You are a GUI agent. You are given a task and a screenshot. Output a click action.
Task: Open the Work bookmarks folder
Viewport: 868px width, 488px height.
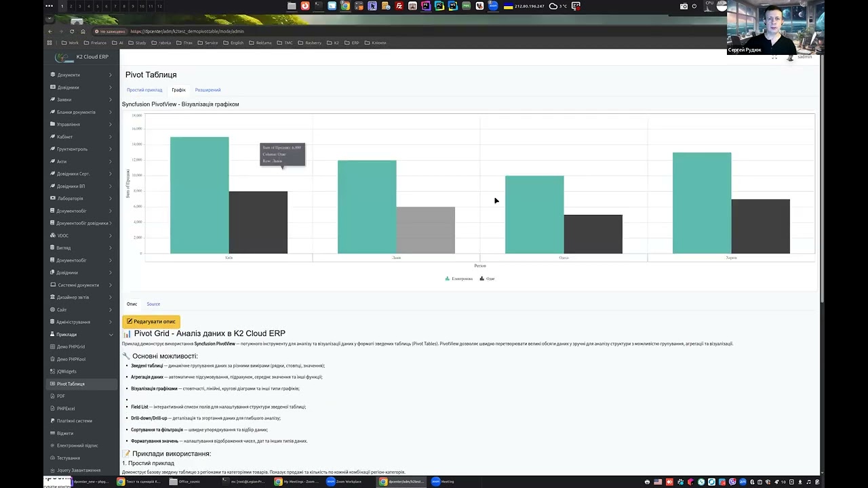(x=70, y=43)
